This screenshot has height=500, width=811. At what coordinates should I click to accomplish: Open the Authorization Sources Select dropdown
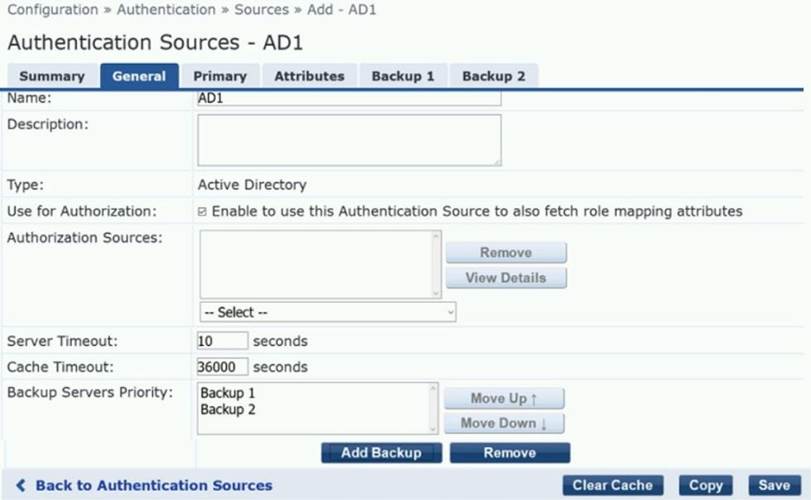coord(327,312)
